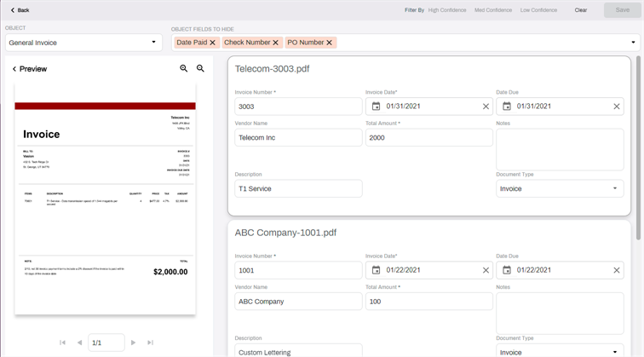Open Document Type dropdown for ABC Company-1001
Image resolution: width=644 pixels, height=357 pixels.
pos(560,351)
